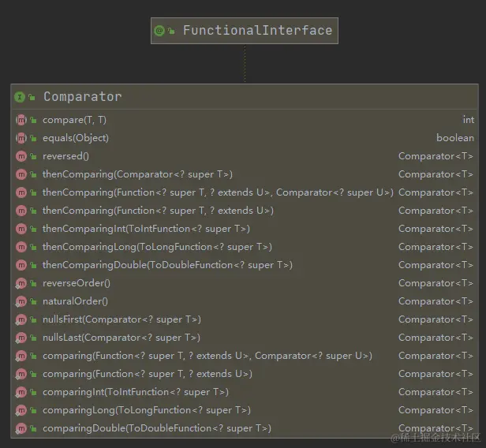
Task: Select the Comparator class header
Action: coord(83,97)
